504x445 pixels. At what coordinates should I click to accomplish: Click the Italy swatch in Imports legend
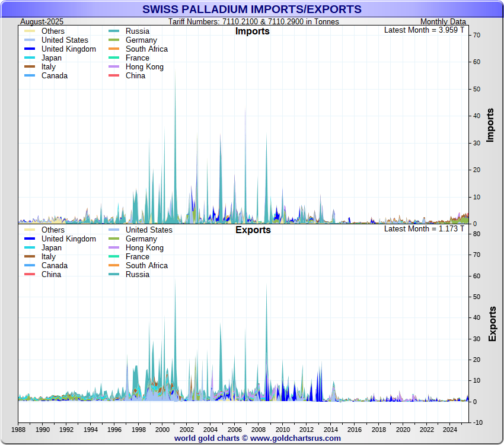pos(30,67)
